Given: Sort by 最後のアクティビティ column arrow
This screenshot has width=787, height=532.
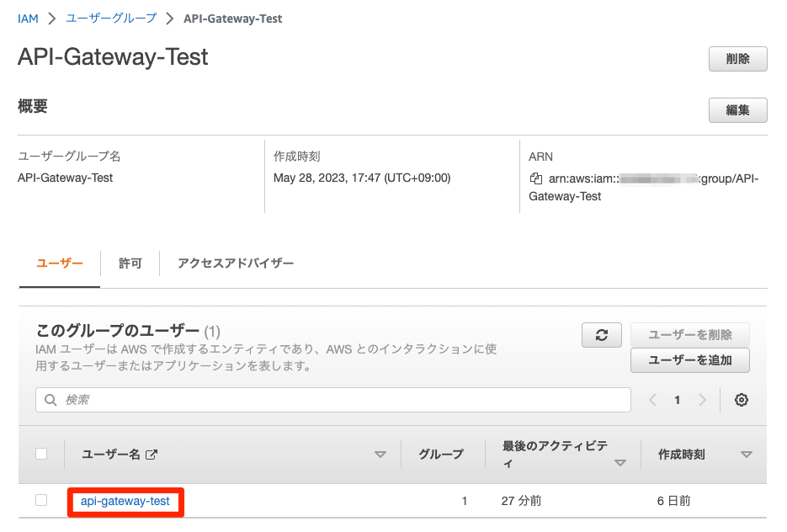Looking at the screenshot, I should point(620,463).
